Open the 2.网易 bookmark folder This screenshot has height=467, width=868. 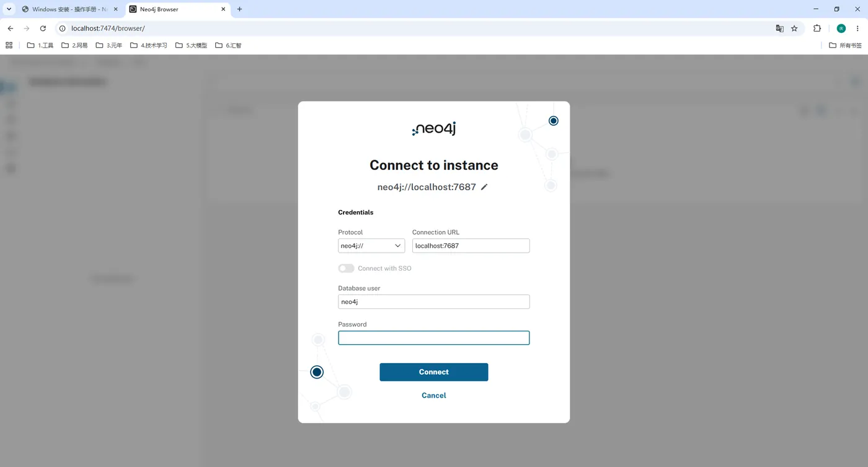74,45
